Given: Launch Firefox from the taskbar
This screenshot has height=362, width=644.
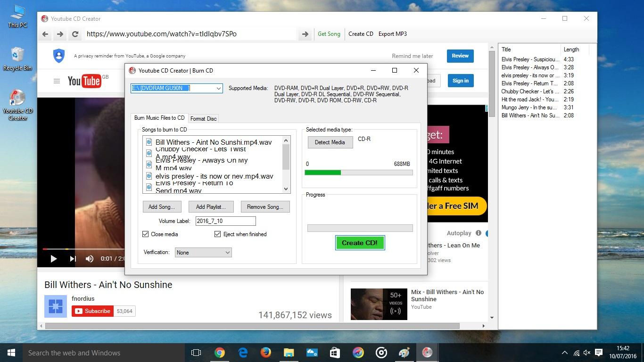Looking at the screenshot, I should [x=266, y=353].
